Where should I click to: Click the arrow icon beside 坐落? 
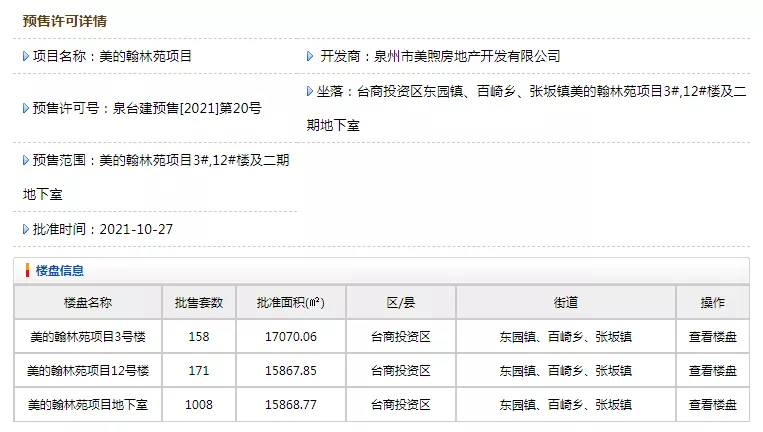pos(309,91)
